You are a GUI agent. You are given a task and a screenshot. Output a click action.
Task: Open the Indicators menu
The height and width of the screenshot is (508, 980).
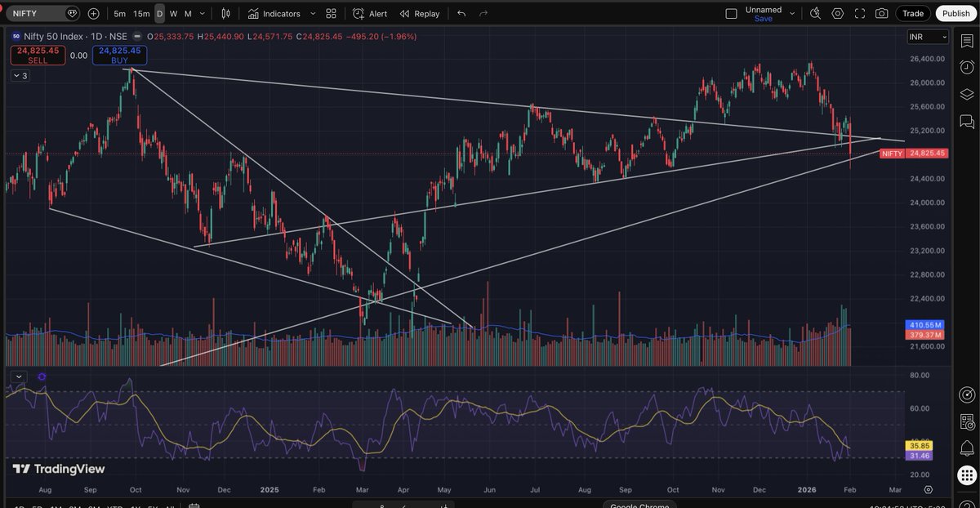[x=274, y=13]
